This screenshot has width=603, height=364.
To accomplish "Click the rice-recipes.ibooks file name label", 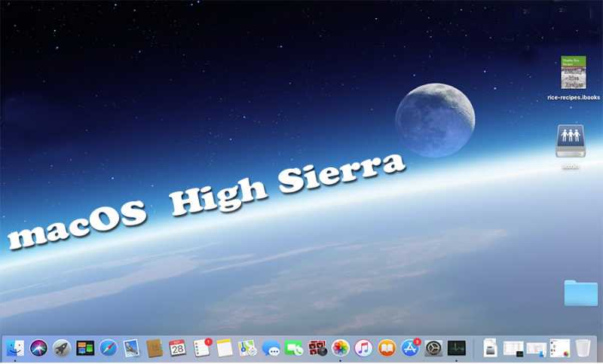I will pyautogui.click(x=574, y=97).
